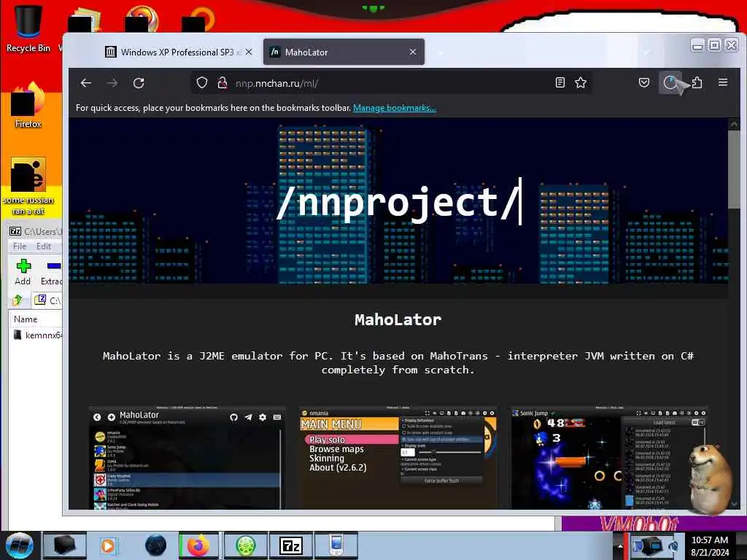Open the Manage bookmarks link
The height and width of the screenshot is (560, 747).
coord(394,108)
